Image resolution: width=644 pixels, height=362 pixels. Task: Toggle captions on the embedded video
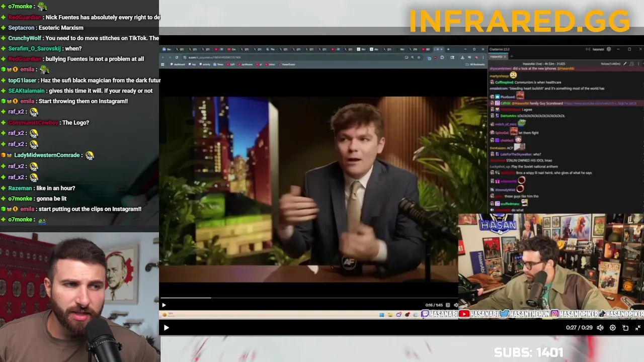tap(448, 305)
